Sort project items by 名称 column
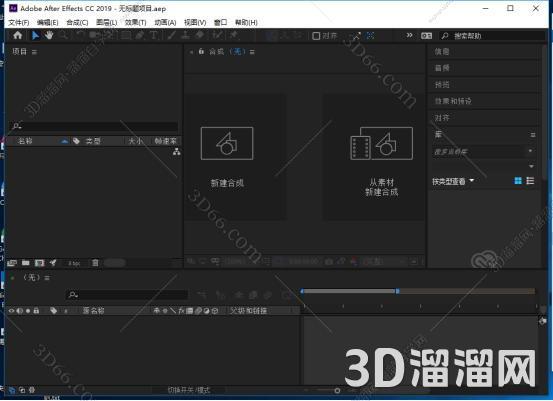This screenshot has height=401, width=553. [25, 141]
